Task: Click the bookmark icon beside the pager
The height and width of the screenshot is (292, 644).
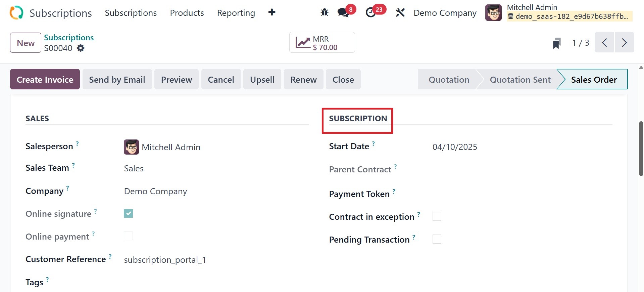Action: coord(556,43)
